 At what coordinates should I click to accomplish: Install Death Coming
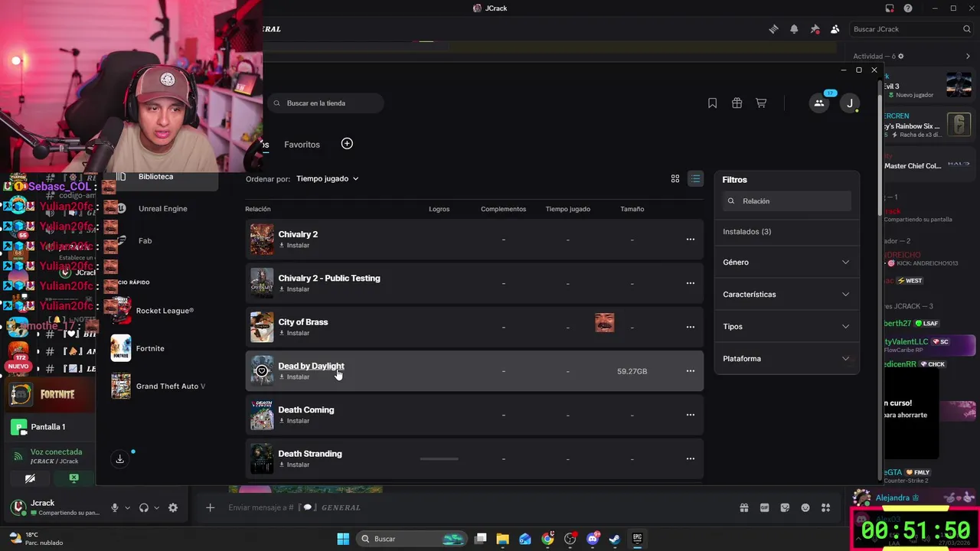click(x=294, y=421)
